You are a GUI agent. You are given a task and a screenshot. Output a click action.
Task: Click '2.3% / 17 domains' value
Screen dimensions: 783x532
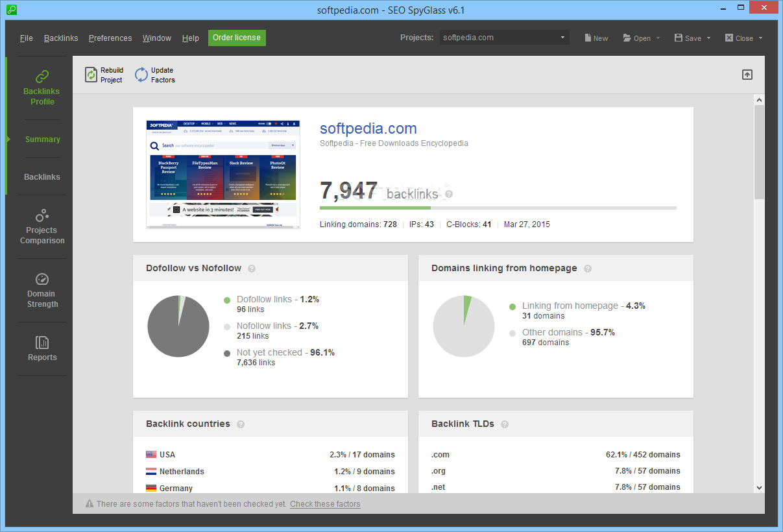362,455
